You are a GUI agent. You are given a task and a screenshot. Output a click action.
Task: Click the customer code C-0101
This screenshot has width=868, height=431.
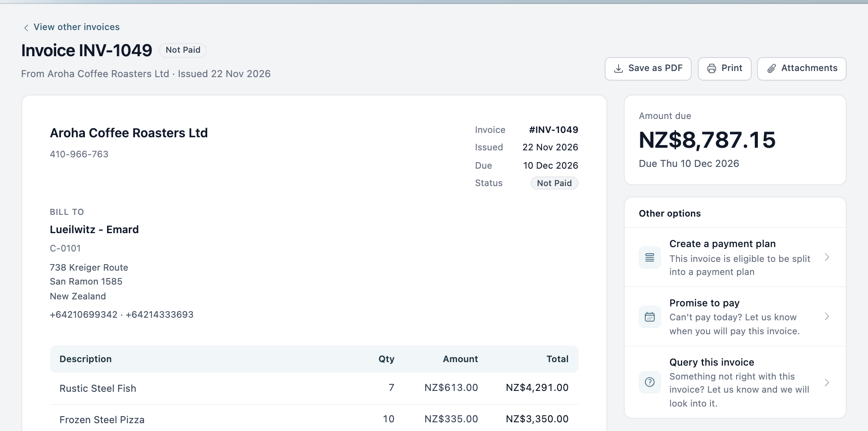point(65,248)
